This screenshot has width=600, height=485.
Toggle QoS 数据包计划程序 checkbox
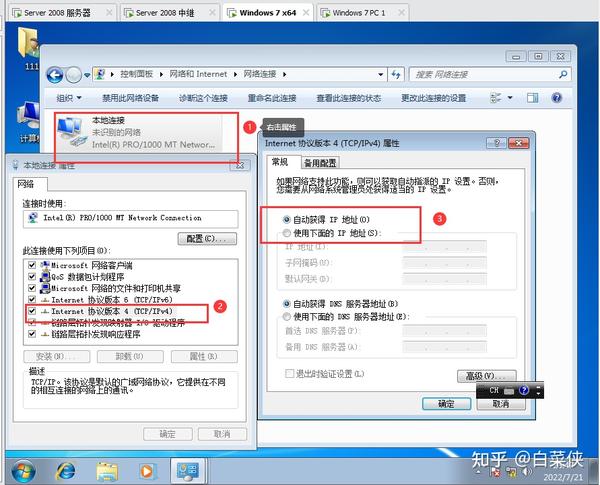coord(32,276)
